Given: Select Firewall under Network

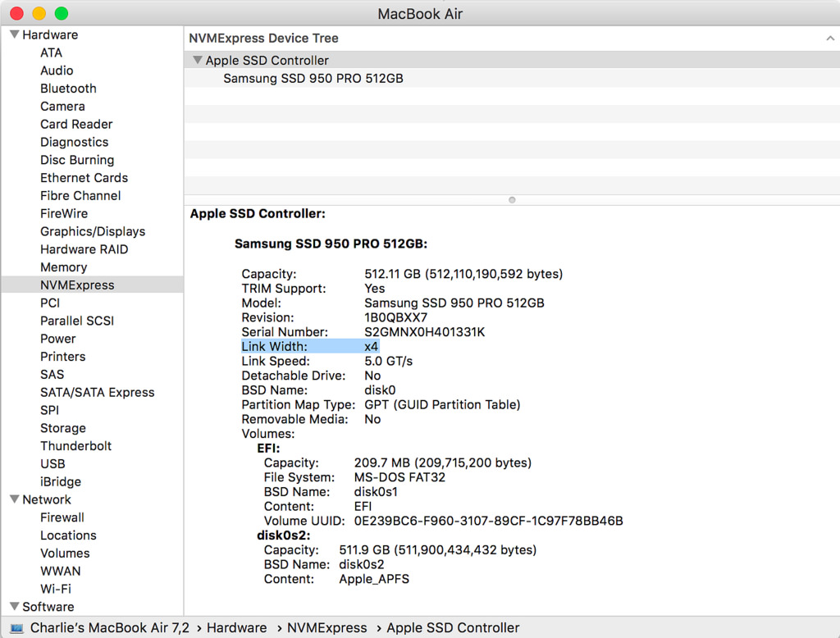Looking at the screenshot, I should 62,517.
